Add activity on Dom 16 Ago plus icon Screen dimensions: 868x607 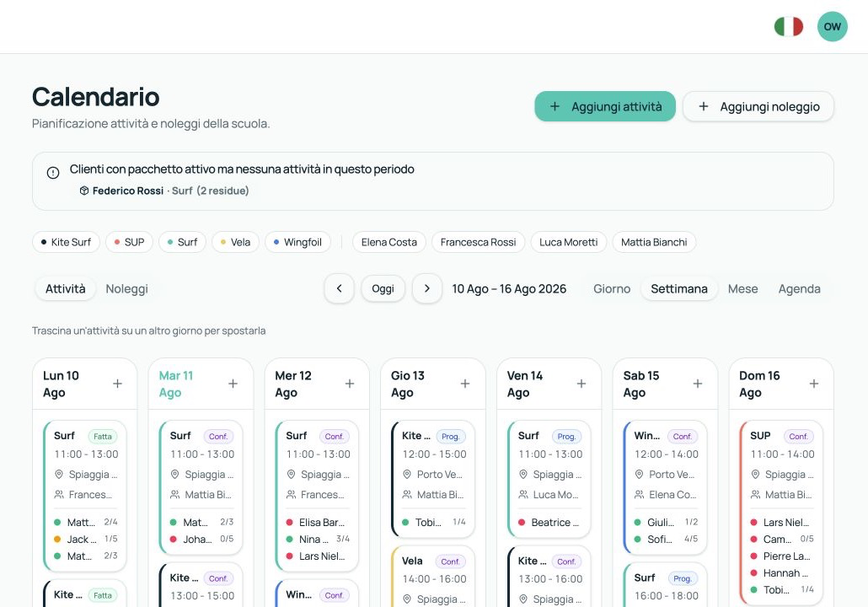click(x=814, y=384)
